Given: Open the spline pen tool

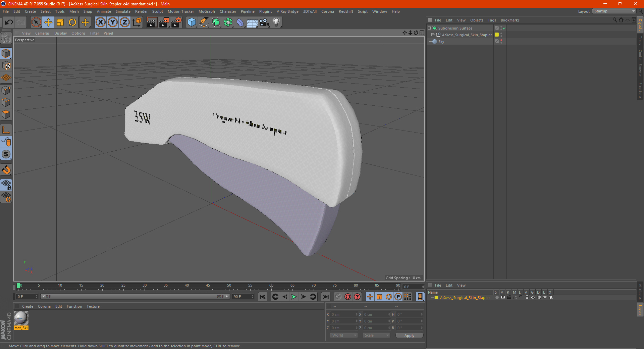Looking at the screenshot, I should [x=204, y=22].
